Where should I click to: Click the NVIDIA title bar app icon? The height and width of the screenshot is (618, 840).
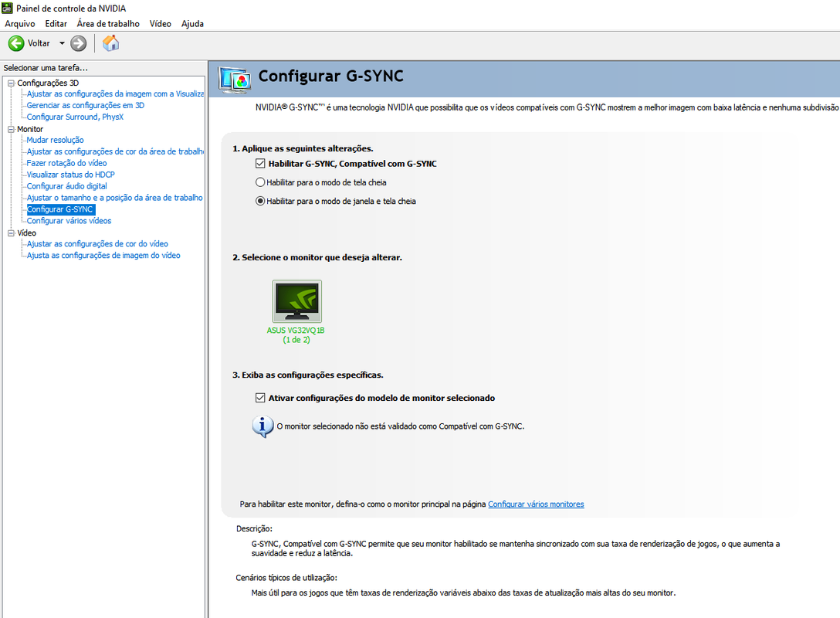pyautogui.click(x=7, y=8)
